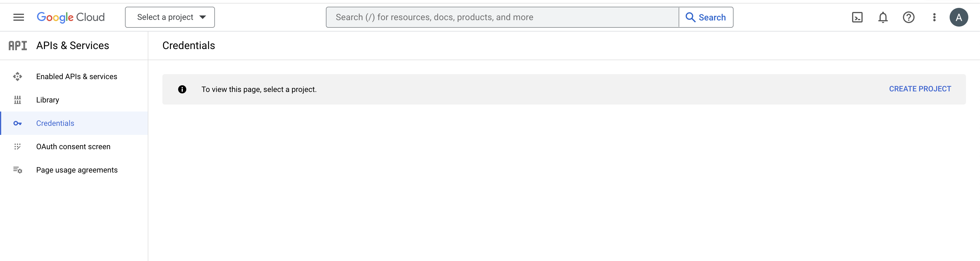Screen dimensions: 980x261
Task: Focus the resources search field
Action: (502, 17)
